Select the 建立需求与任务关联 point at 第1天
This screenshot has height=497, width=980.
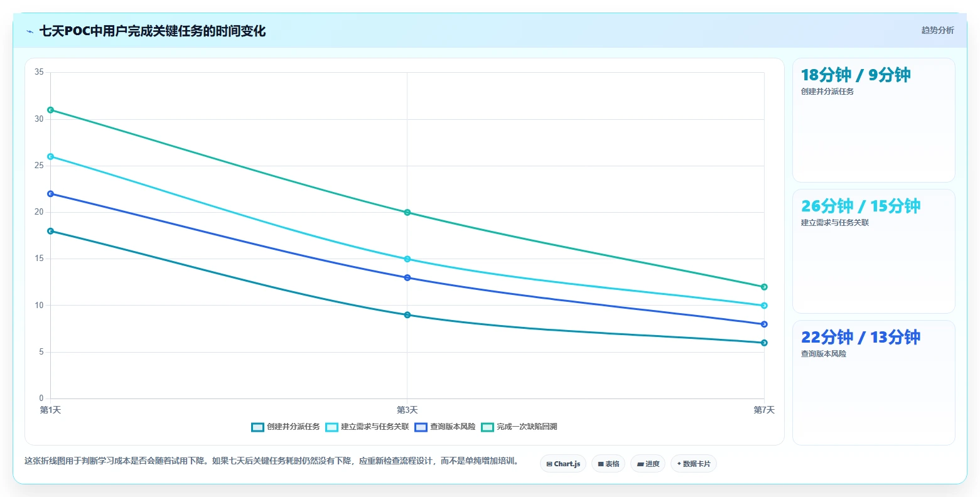click(x=51, y=156)
